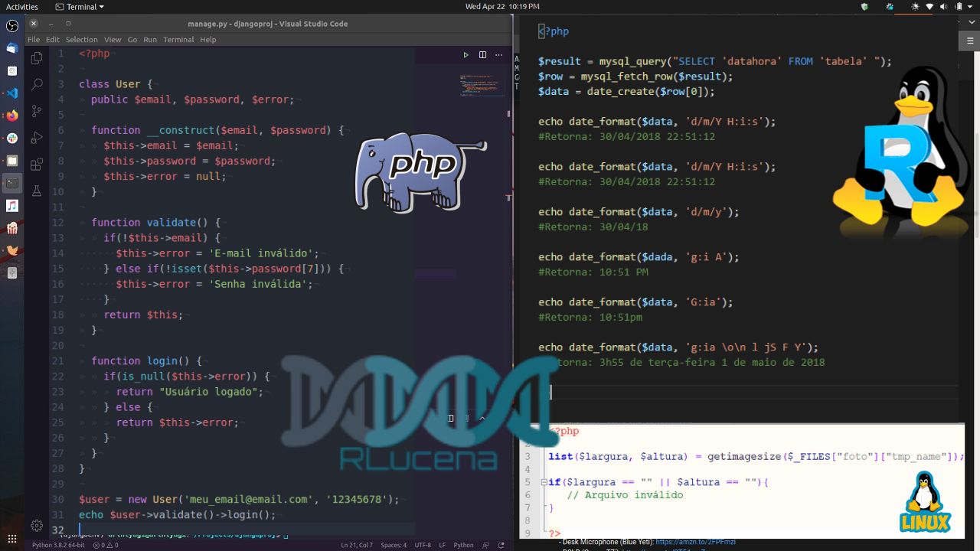Screen dimensions: 980x551
Task: Open the Terminal app menu dropdown
Action: coord(80,7)
